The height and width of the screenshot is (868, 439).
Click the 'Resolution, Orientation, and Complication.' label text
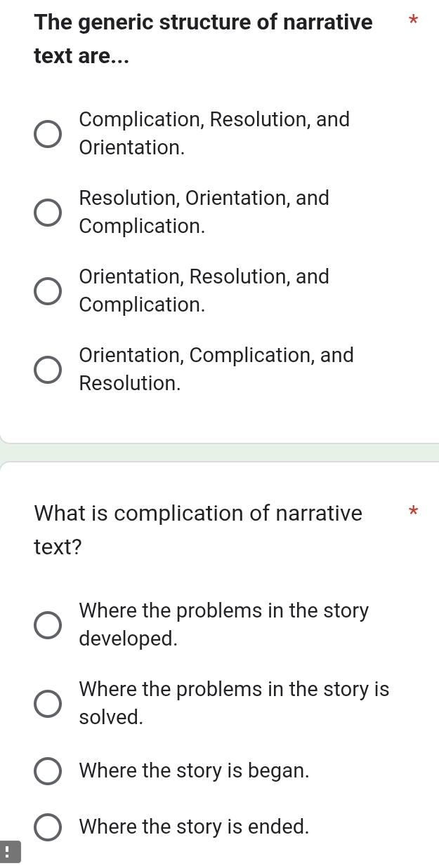[x=204, y=213]
